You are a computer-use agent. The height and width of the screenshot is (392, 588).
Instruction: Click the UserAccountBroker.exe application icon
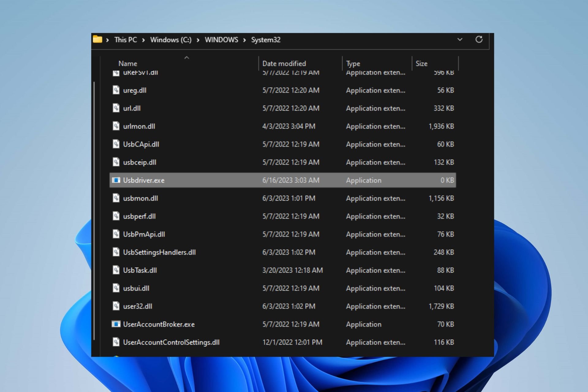pos(116,324)
